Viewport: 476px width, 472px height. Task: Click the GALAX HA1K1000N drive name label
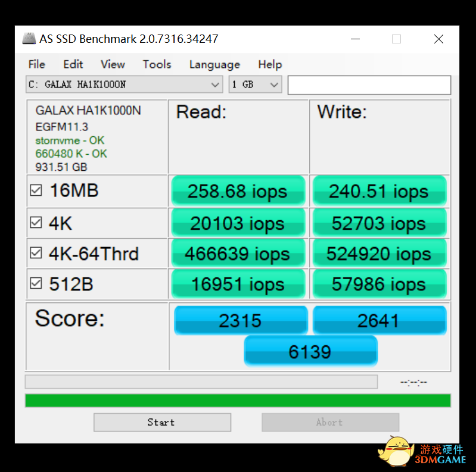88,111
